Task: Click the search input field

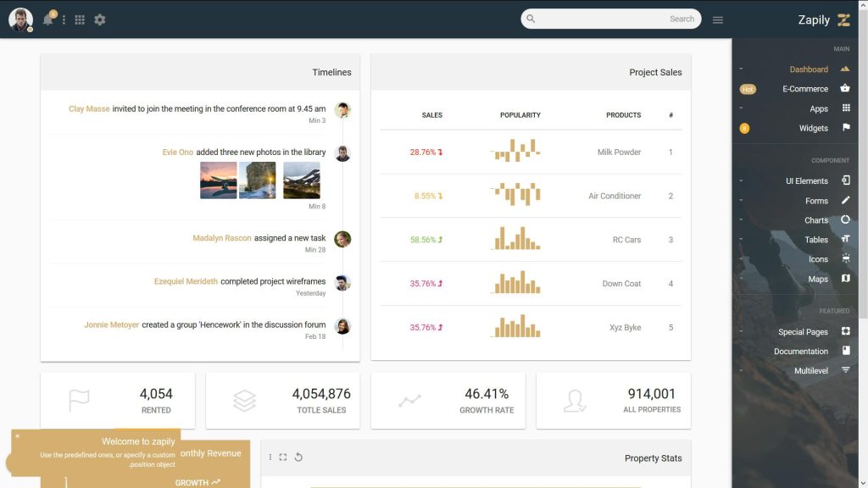Action: 610,18
